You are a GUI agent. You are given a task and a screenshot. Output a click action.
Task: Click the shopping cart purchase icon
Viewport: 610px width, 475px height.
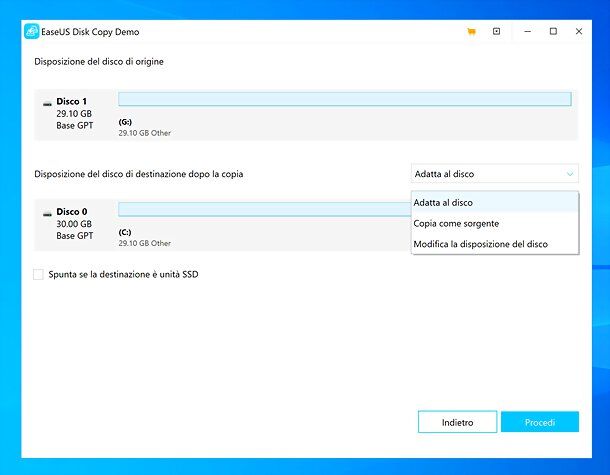tap(472, 32)
